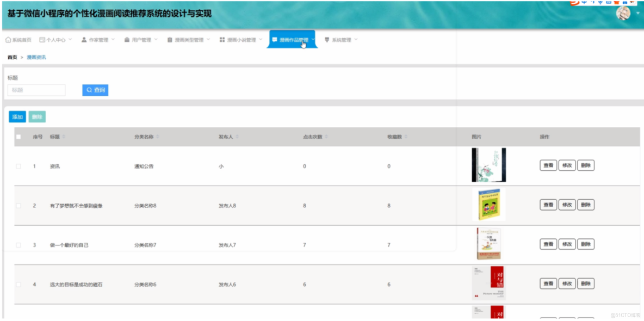Expand the 系统管理 menu chevron

[x=356, y=40]
